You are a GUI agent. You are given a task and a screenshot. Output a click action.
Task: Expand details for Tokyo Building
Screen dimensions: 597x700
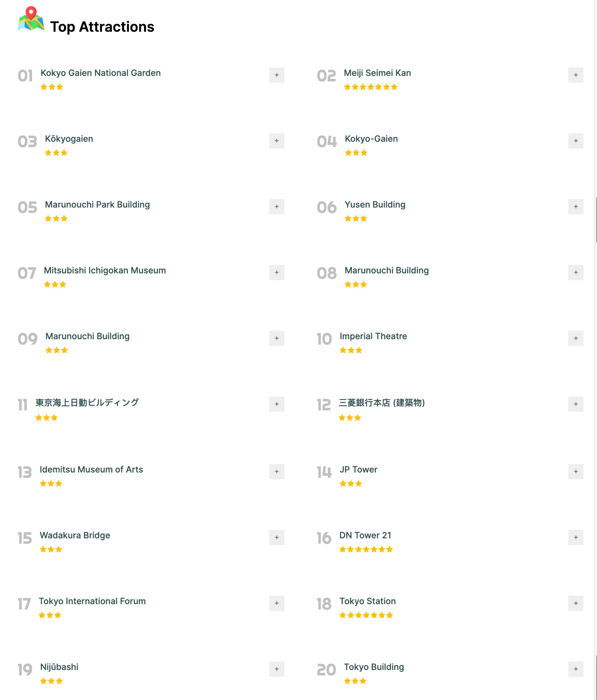[x=576, y=670]
